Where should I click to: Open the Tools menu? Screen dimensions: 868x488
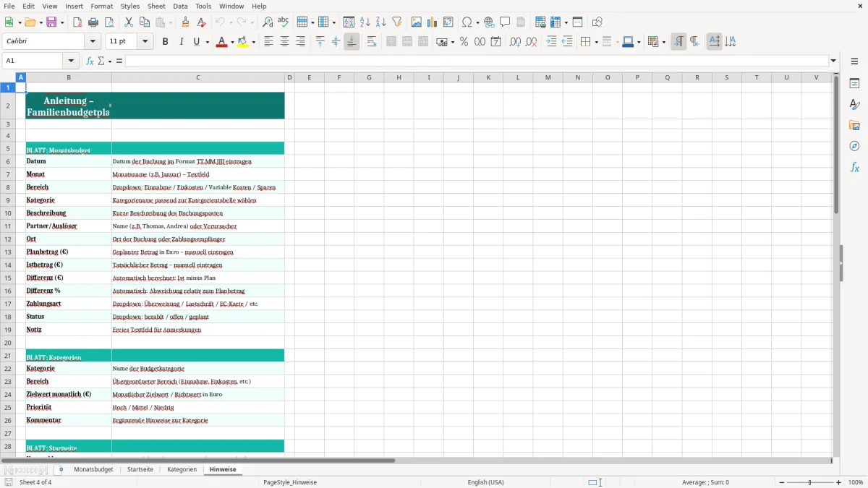[203, 6]
